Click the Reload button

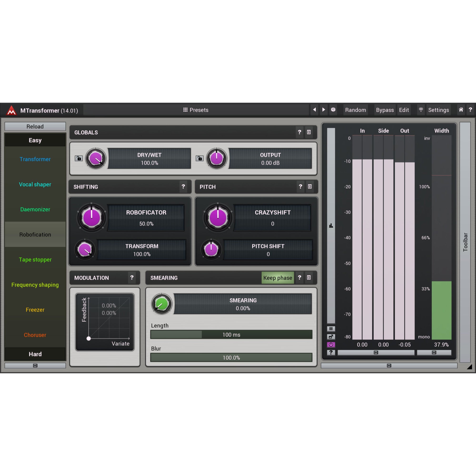[x=35, y=126]
